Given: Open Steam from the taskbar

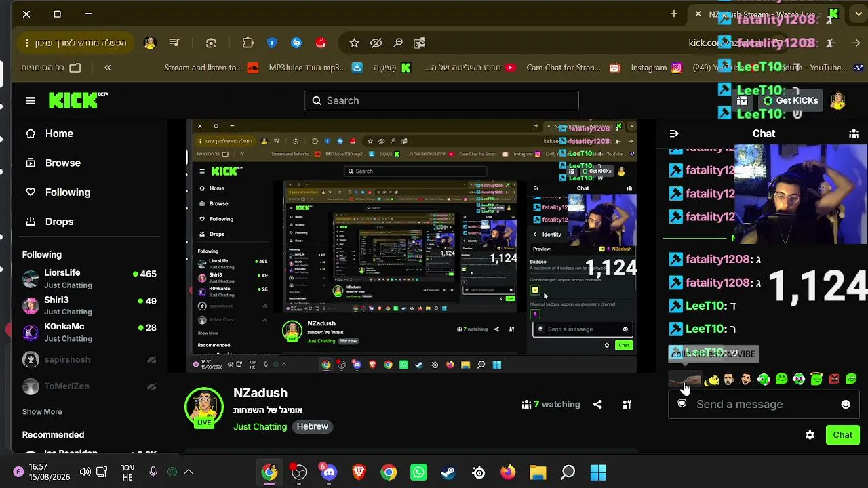Looking at the screenshot, I should (448, 472).
